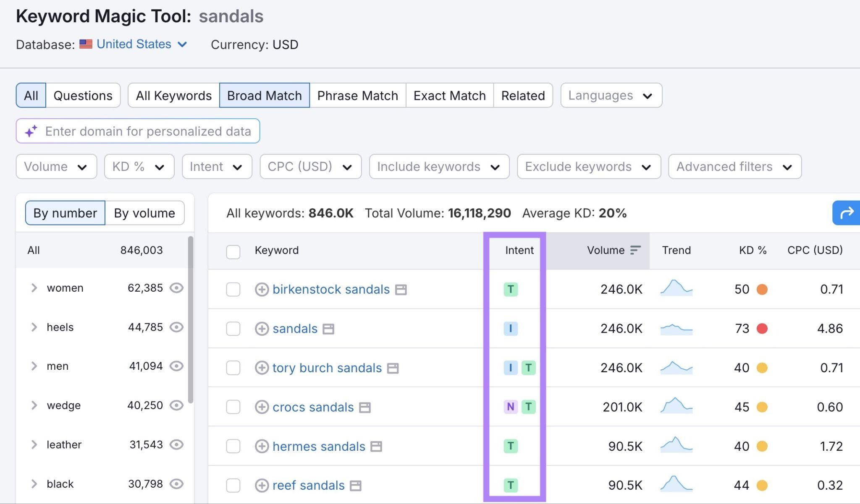Click the red KD dot for sandals row
860x504 pixels.
pos(762,329)
